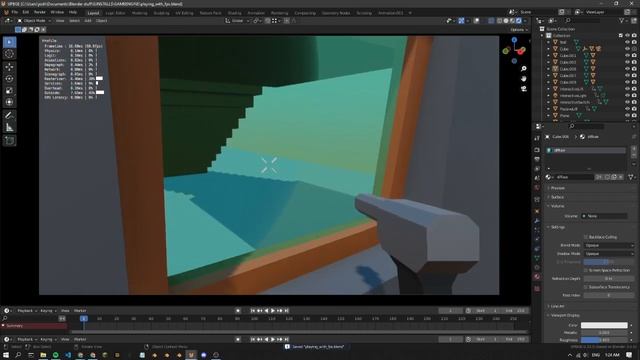Select the Rotate tool
640x360 pixels.
pyautogui.click(x=10, y=79)
